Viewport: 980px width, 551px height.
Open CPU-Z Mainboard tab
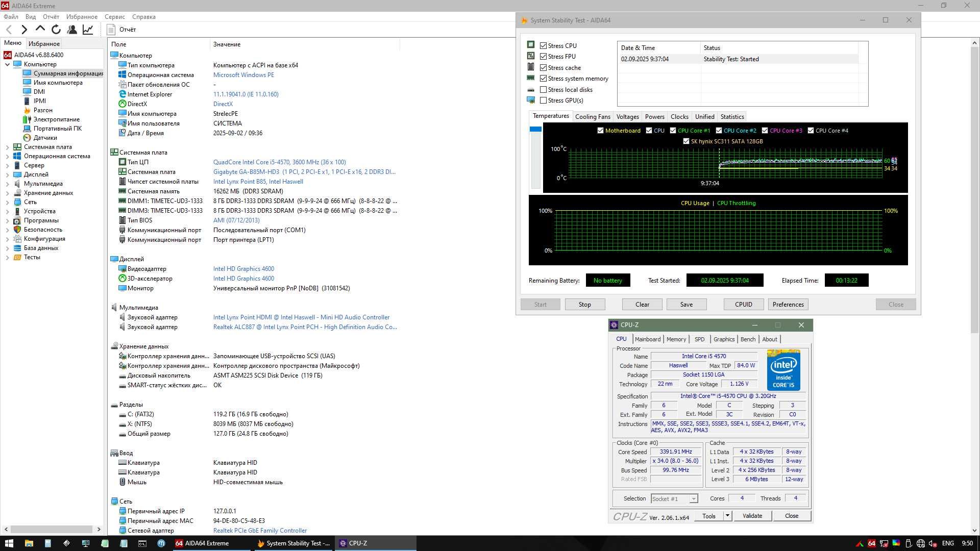648,339
